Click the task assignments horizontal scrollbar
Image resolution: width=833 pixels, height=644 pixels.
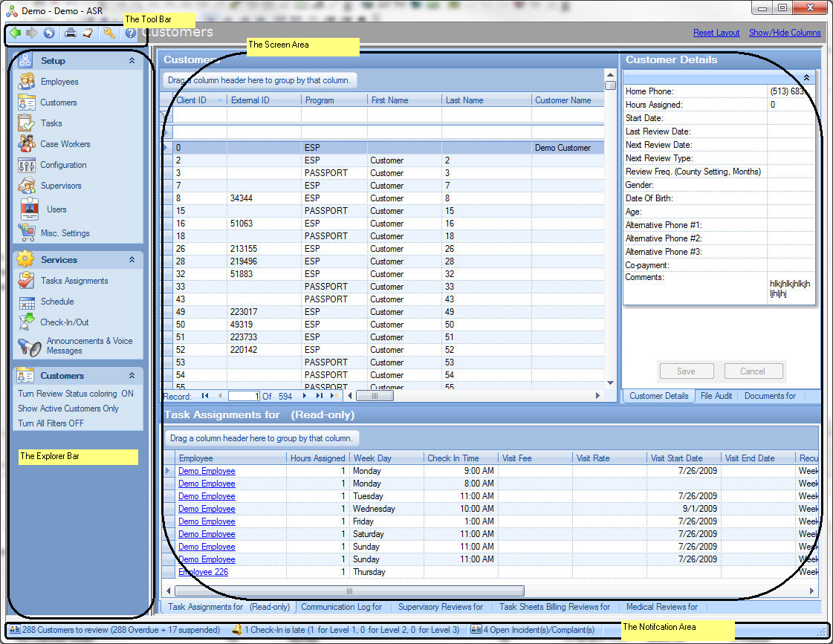click(x=349, y=591)
